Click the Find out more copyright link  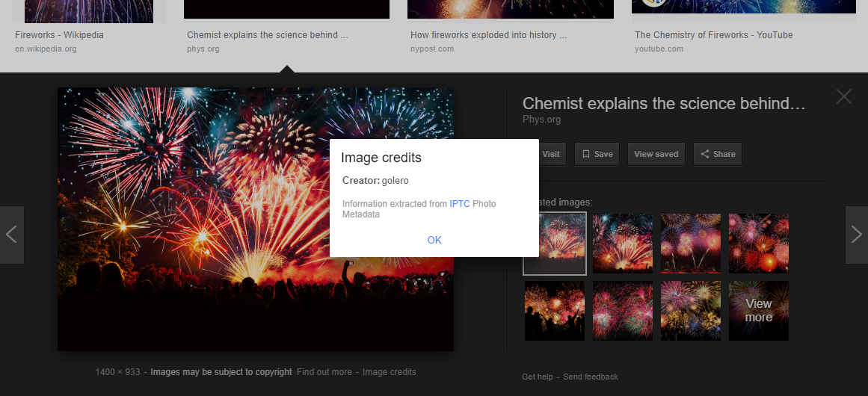click(324, 372)
